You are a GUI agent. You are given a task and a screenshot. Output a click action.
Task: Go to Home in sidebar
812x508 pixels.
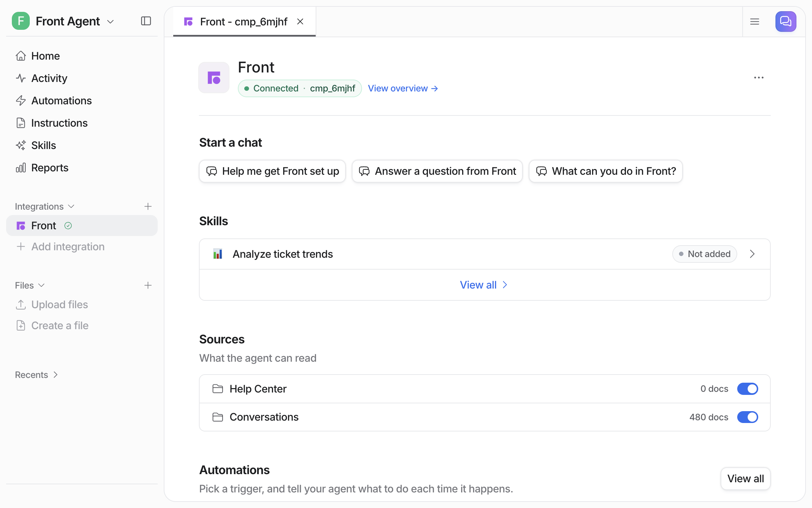pyautogui.click(x=82, y=56)
